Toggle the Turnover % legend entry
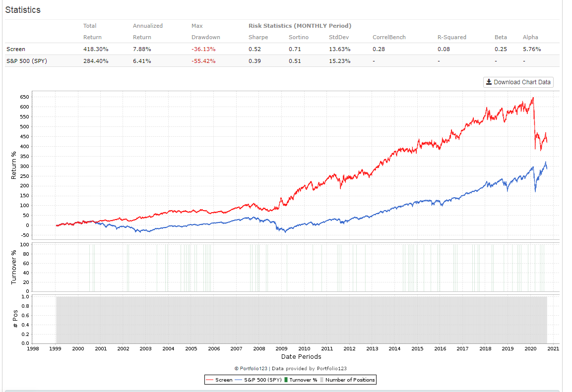Image resolution: width=572 pixels, height=392 pixels. click(303, 380)
